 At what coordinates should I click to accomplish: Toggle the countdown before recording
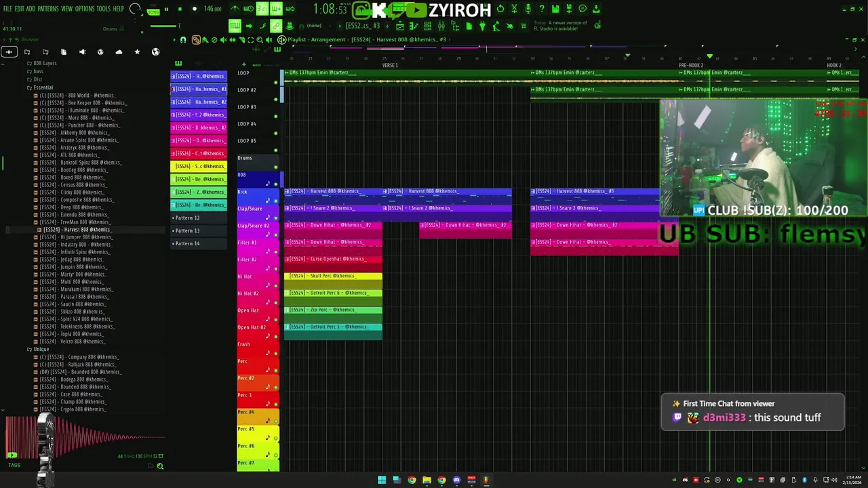tap(262, 9)
